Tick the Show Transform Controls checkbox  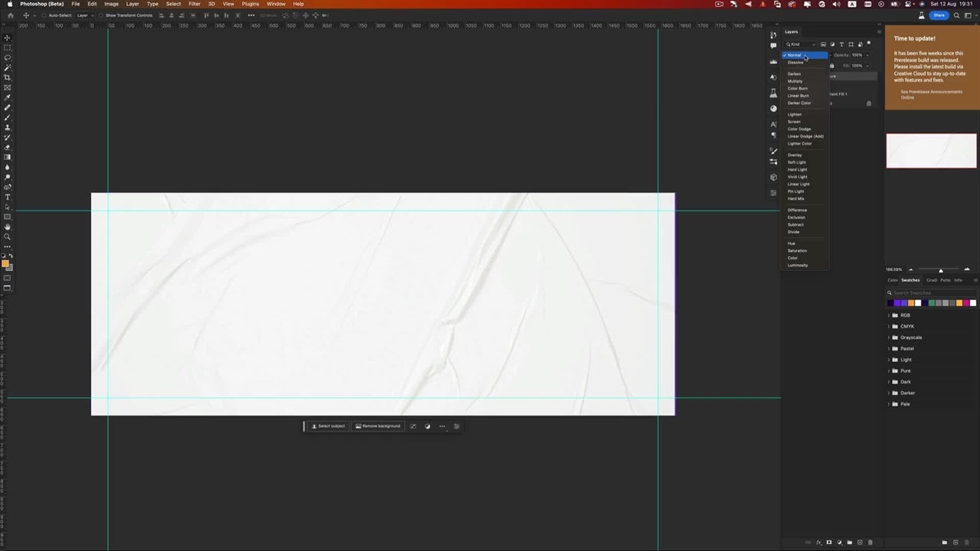coord(102,15)
